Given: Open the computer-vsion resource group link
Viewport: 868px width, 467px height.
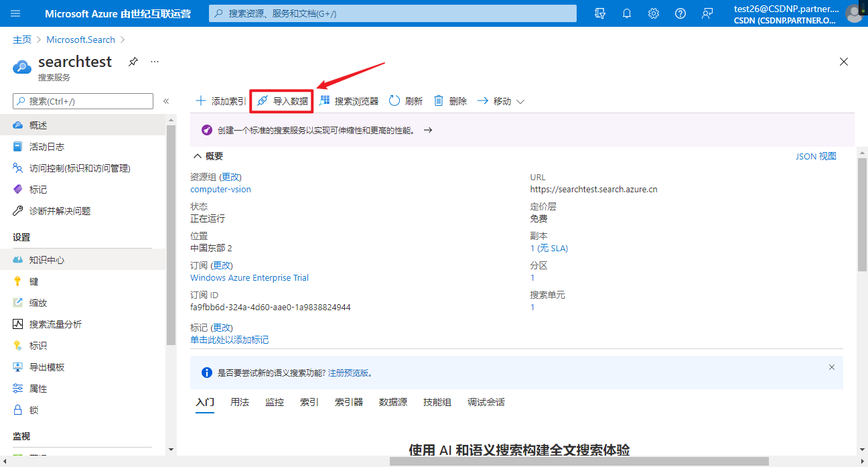Looking at the screenshot, I should pyautogui.click(x=220, y=190).
